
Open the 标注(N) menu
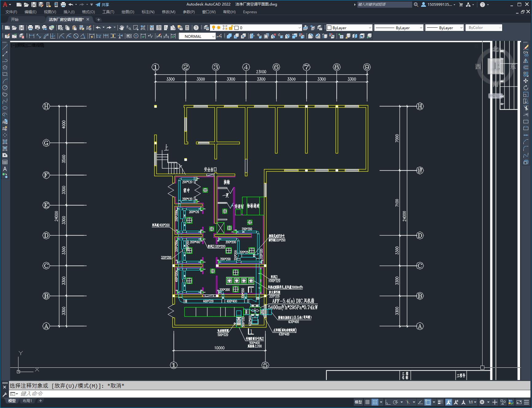point(148,12)
